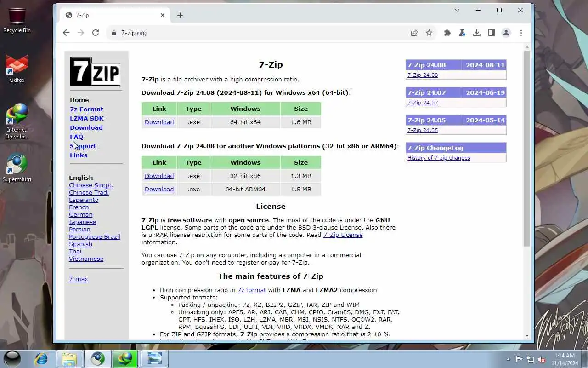Open Recycle Bin desktop icon
The image size is (588, 368).
(x=17, y=20)
